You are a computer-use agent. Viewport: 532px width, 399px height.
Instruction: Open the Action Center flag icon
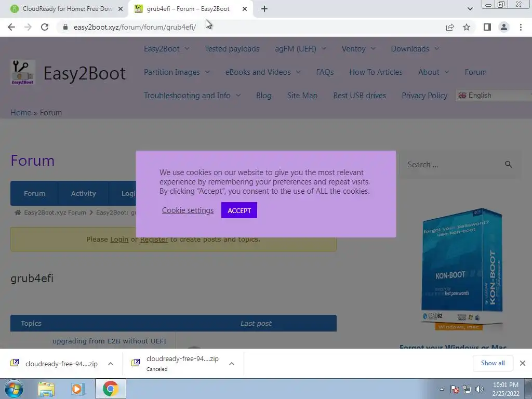click(x=455, y=390)
